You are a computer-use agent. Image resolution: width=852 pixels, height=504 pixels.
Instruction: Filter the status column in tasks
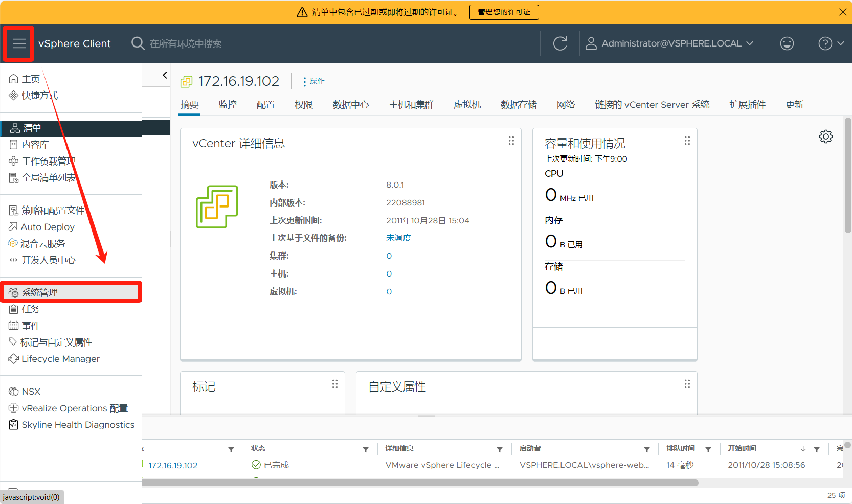365,449
